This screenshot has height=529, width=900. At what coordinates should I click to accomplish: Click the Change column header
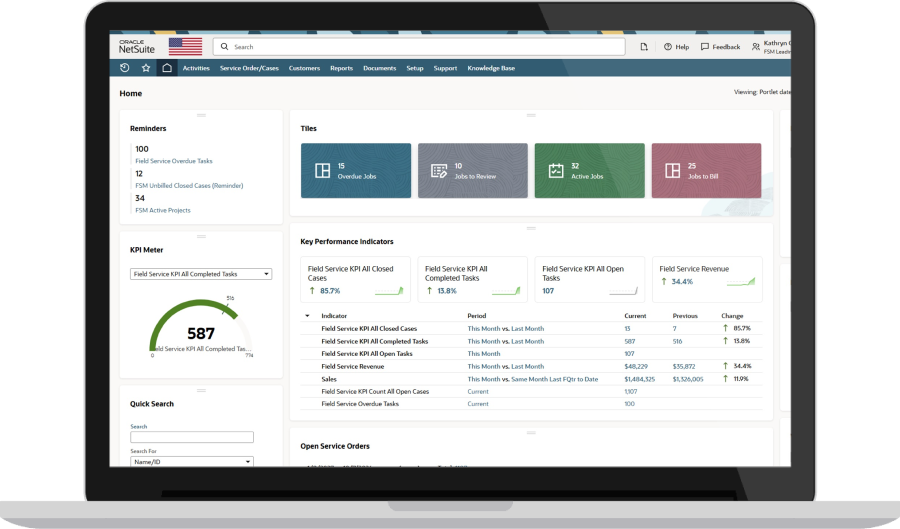point(732,316)
